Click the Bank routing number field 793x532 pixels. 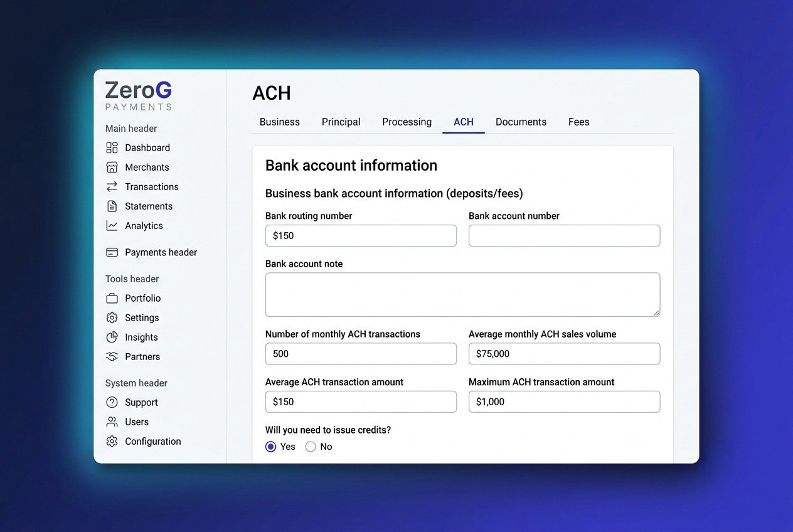pyautogui.click(x=361, y=236)
